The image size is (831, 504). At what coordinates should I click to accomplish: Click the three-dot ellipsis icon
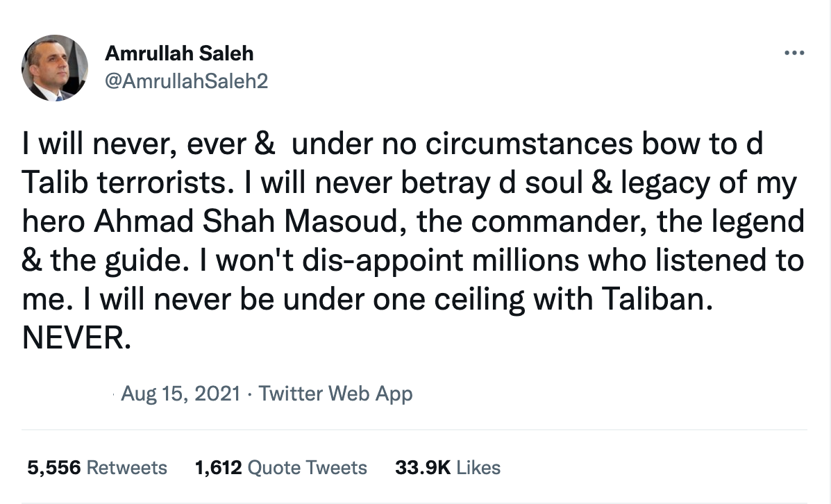[x=794, y=52]
